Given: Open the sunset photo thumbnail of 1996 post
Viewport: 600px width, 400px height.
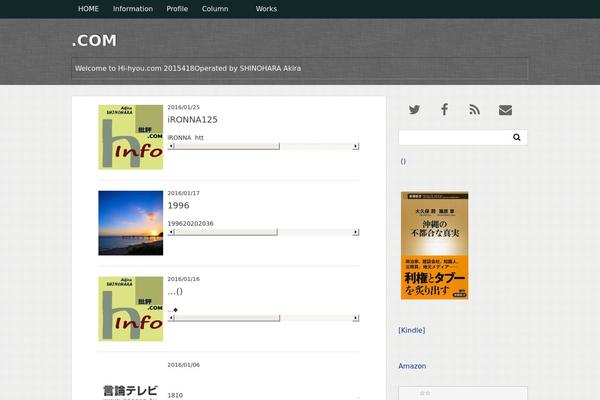Looking at the screenshot, I should [130, 223].
